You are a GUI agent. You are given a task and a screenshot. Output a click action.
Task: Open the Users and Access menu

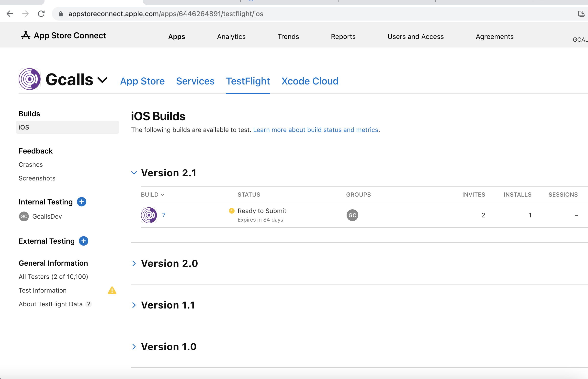(x=415, y=37)
